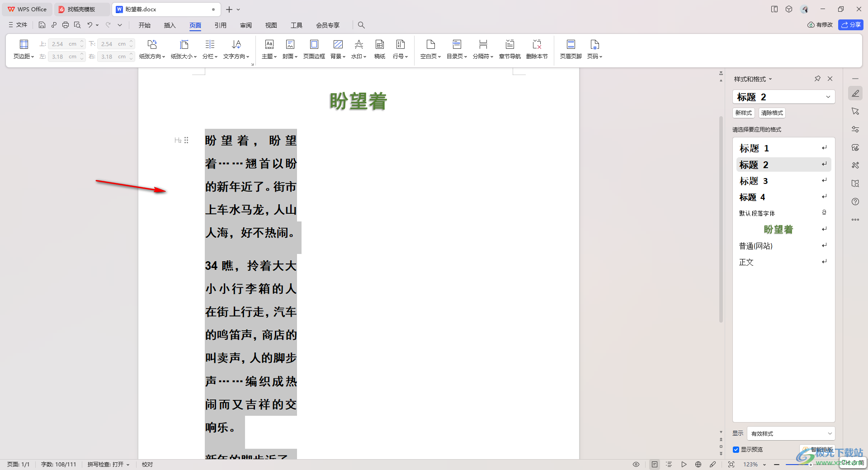Toggle the 拼写检查 spell check status
The width and height of the screenshot is (868, 470).
point(108,464)
